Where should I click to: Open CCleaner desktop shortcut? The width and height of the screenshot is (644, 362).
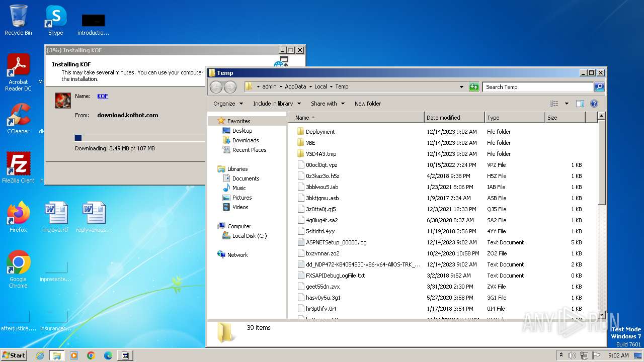click(18, 119)
